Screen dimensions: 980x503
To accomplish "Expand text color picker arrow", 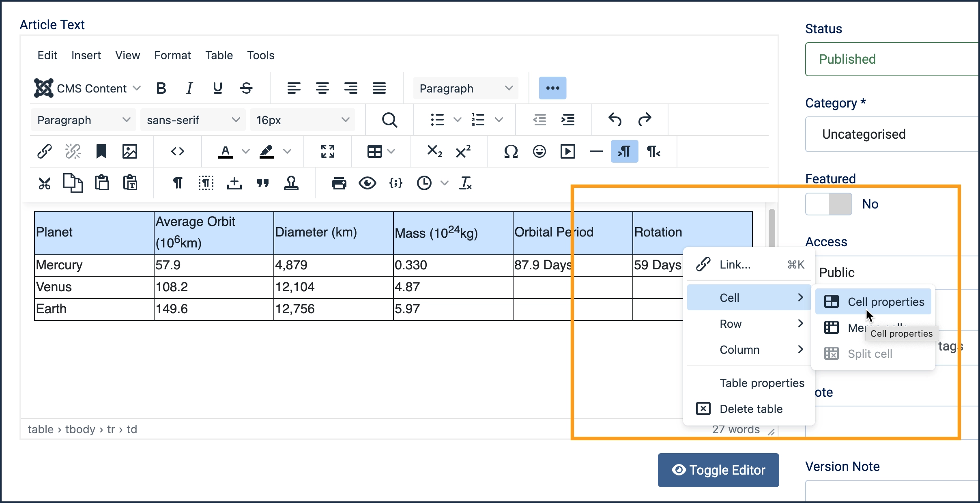I will tap(245, 151).
